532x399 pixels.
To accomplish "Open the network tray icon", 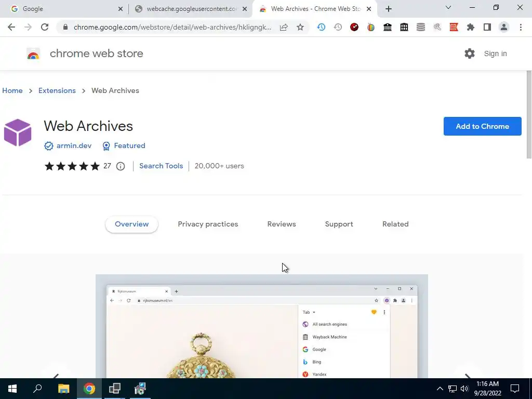I will click(453, 389).
